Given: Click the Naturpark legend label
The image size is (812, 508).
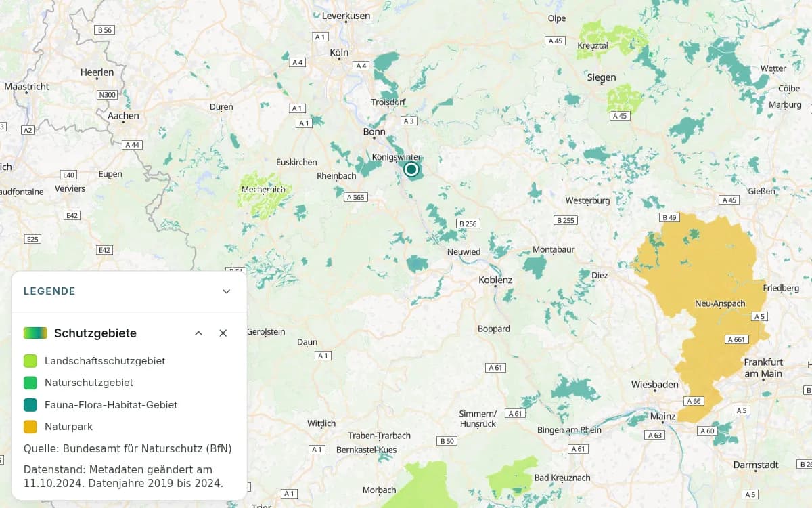Looking at the screenshot, I should point(68,427).
